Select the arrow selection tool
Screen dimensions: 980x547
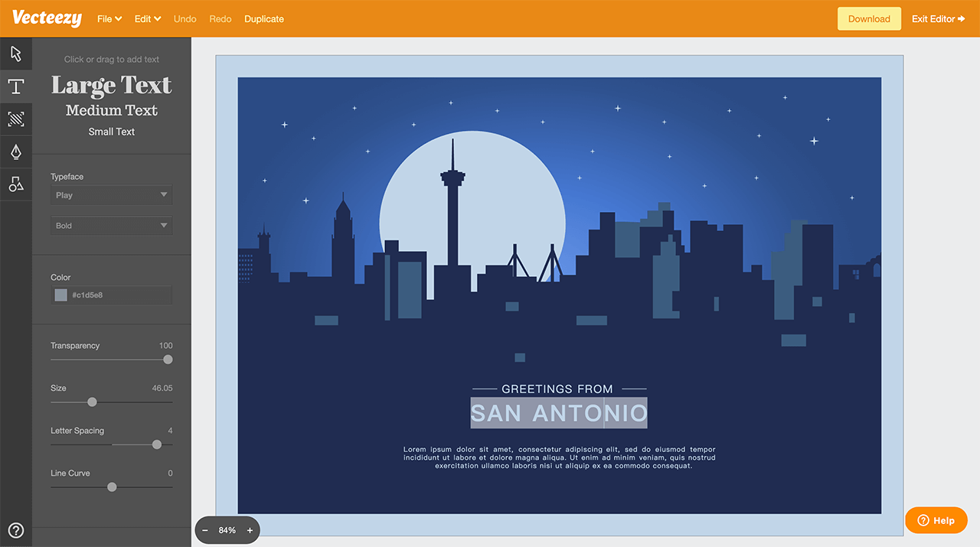tap(16, 54)
